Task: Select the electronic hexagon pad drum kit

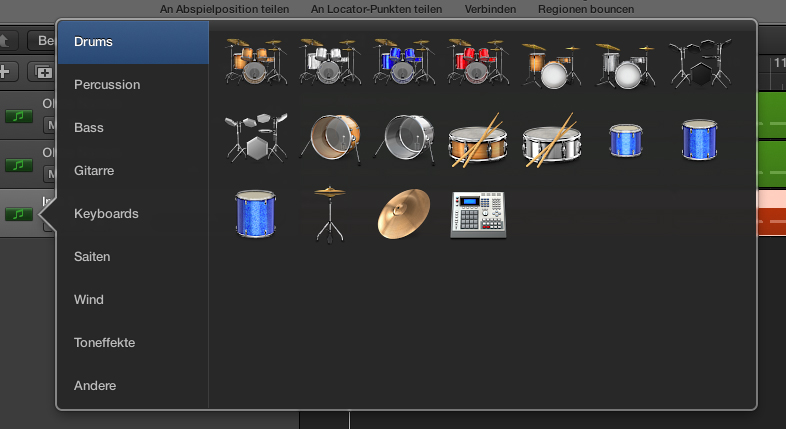Action: tap(256, 137)
